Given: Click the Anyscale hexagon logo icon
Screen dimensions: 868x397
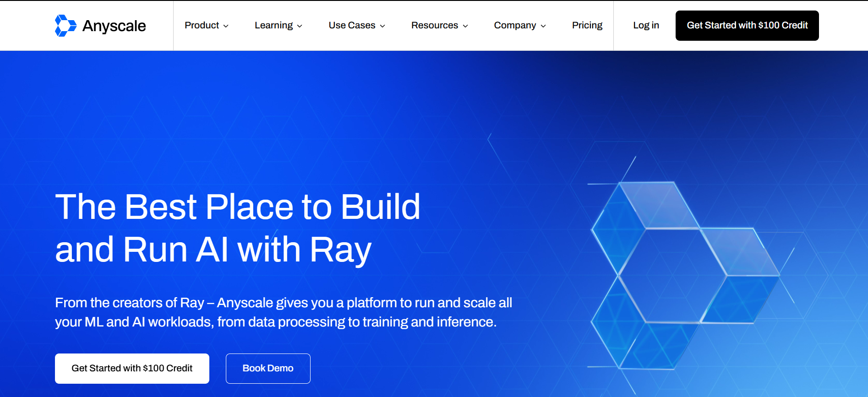Looking at the screenshot, I should [x=66, y=26].
